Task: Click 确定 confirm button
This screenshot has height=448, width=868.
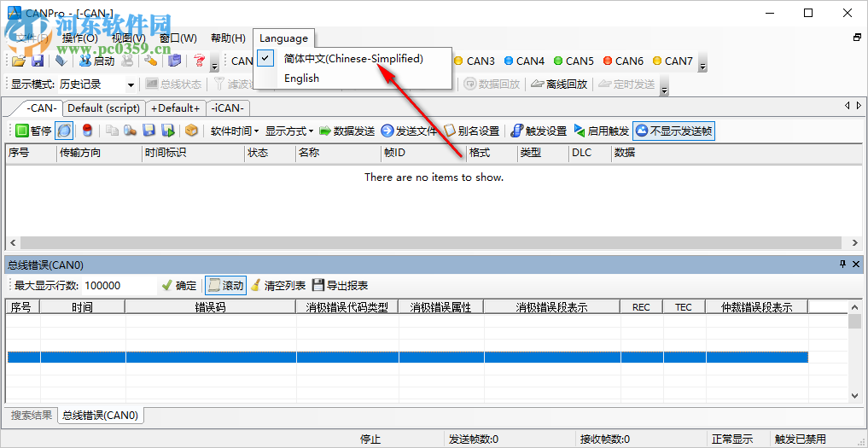Action: coord(179,286)
